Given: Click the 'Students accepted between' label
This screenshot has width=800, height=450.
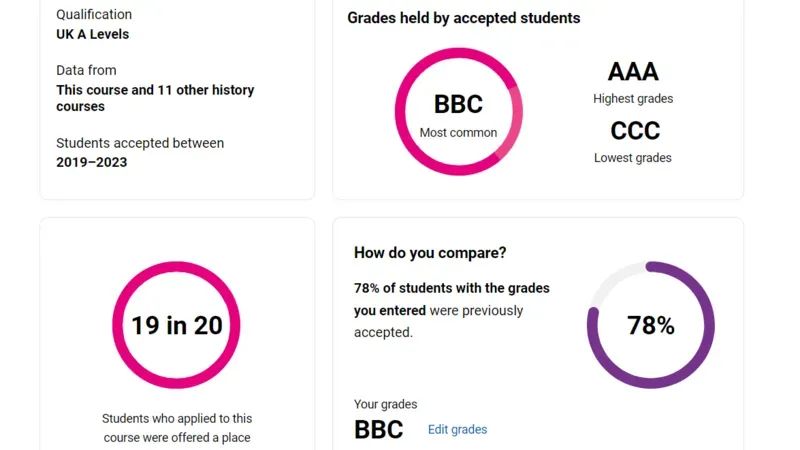Looking at the screenshot, I should click(140, 143).
